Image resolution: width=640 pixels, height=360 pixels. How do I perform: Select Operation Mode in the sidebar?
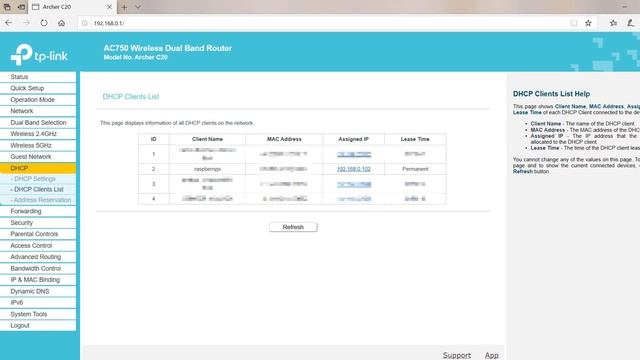click(38, 100)
